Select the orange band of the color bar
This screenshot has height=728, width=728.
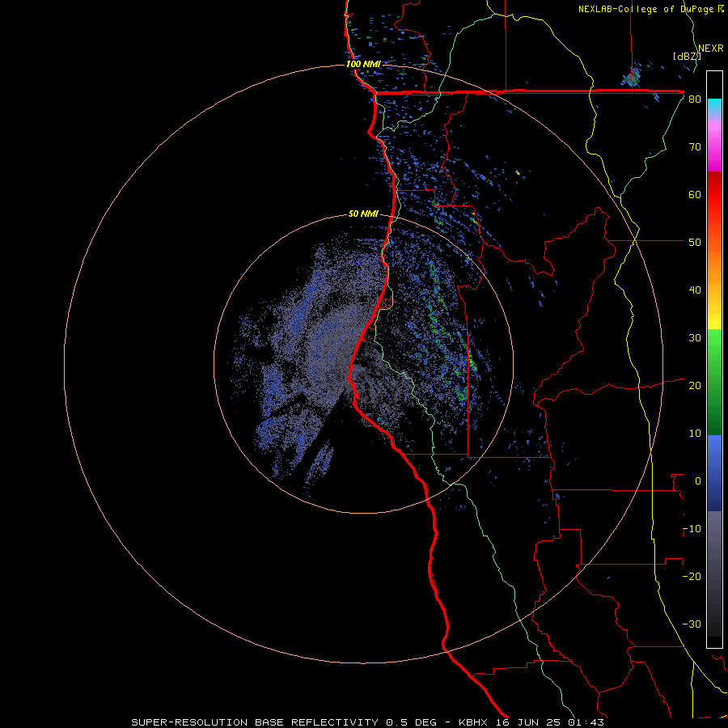[x=714, y=265]
